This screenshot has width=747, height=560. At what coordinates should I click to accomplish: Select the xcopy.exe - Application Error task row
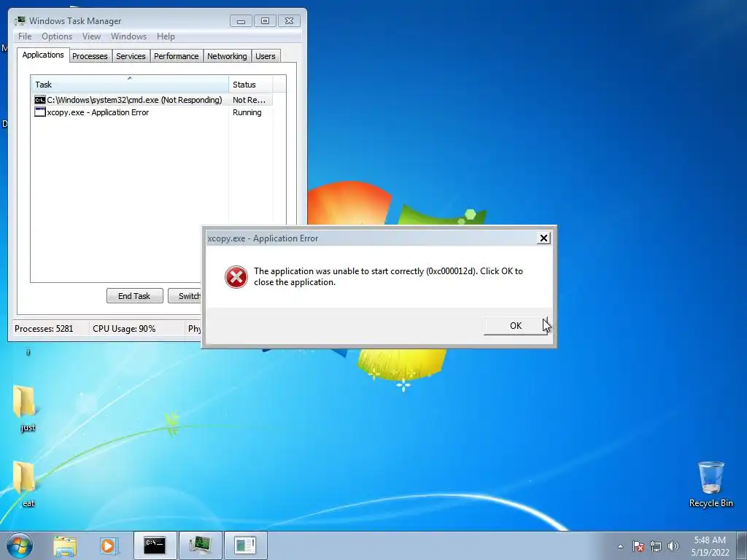click(x=153, y=112)
